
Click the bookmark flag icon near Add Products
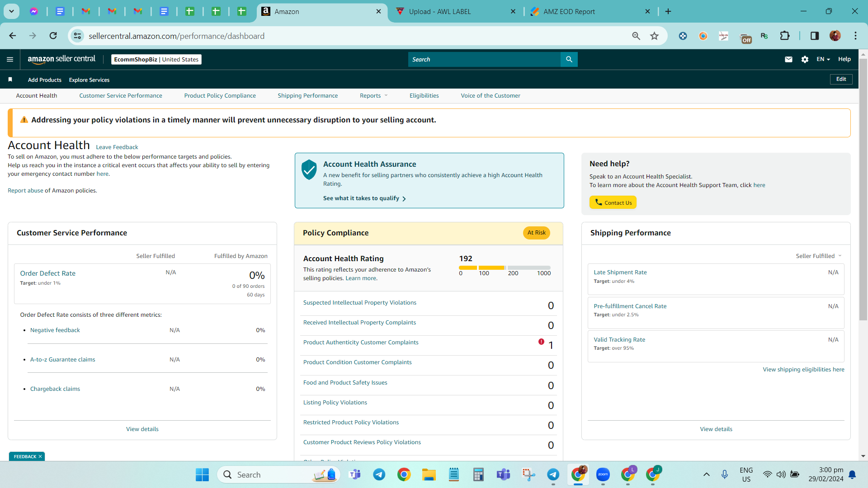point(10,80)
